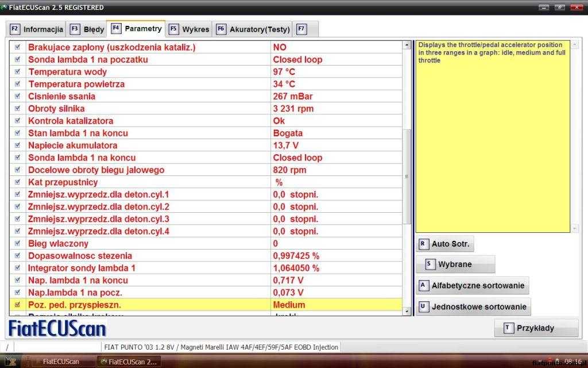
Task: Uncheck the Integrator sondy lambda 1 checkbox
Action: point(17,268)
